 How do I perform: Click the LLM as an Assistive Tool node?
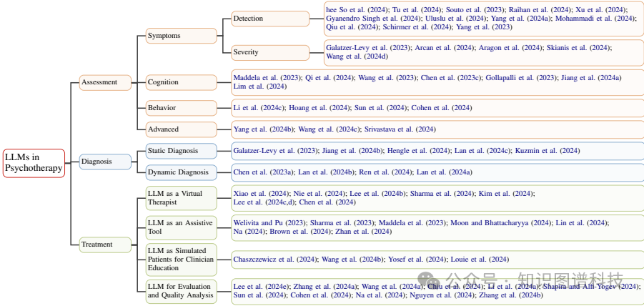click(x=181, y=227)
